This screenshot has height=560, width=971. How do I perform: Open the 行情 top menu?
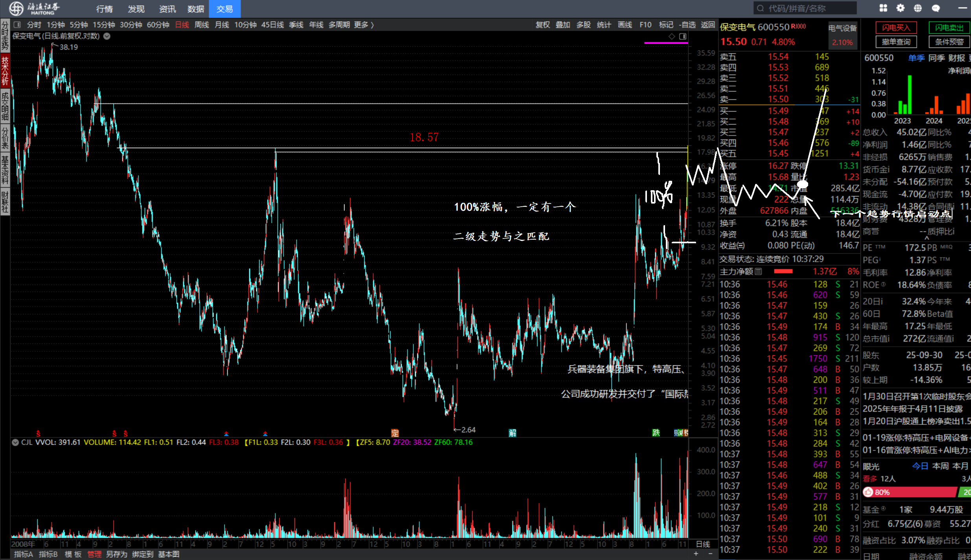pyautogui.click(x=104, y=9)
